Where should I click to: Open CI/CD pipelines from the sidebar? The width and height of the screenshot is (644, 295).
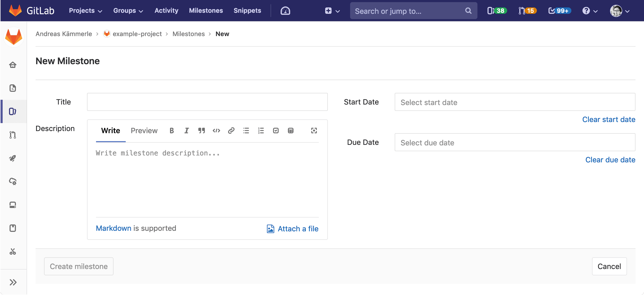point(13,158)
